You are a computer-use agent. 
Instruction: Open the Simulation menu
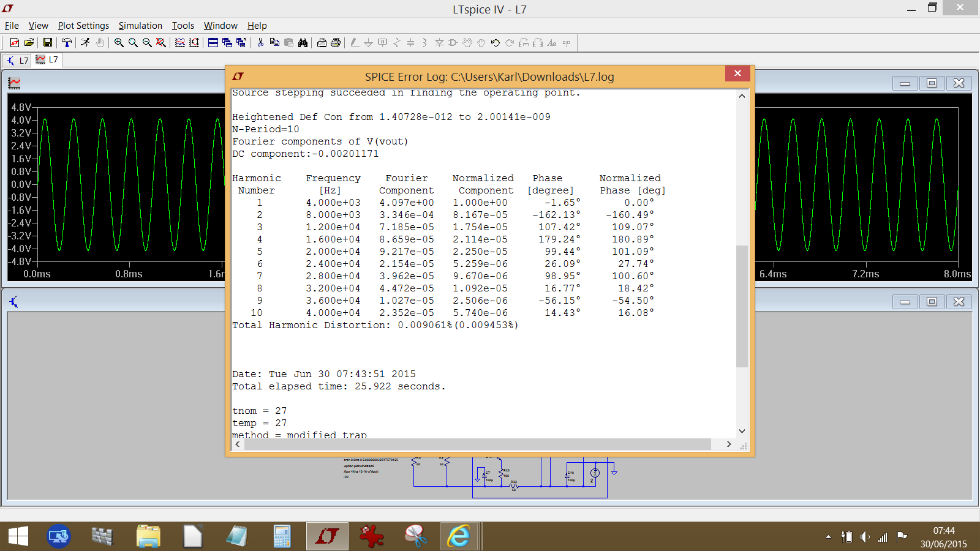click(140, 26)
